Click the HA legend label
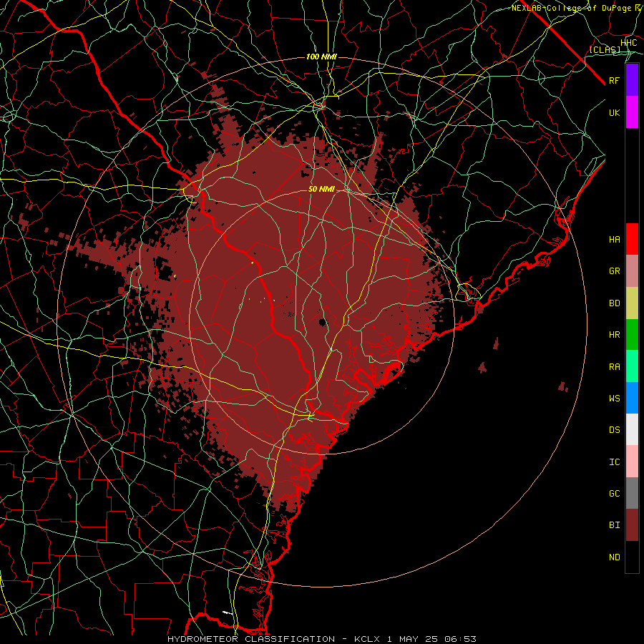This screenshot has width=644, height=644. click(x=615, y=240)
